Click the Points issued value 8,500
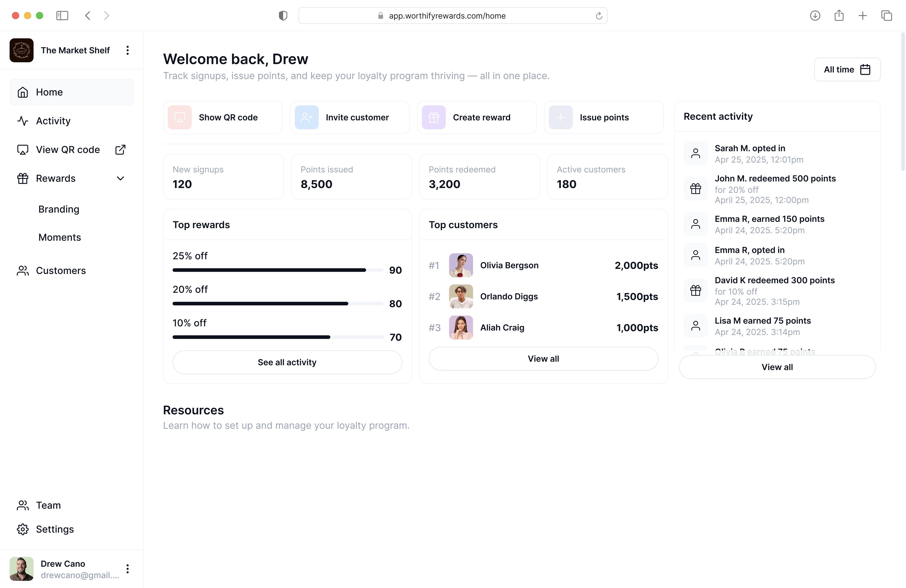Image resolution: width=906 pixels, height=588 pixels. 316,184
